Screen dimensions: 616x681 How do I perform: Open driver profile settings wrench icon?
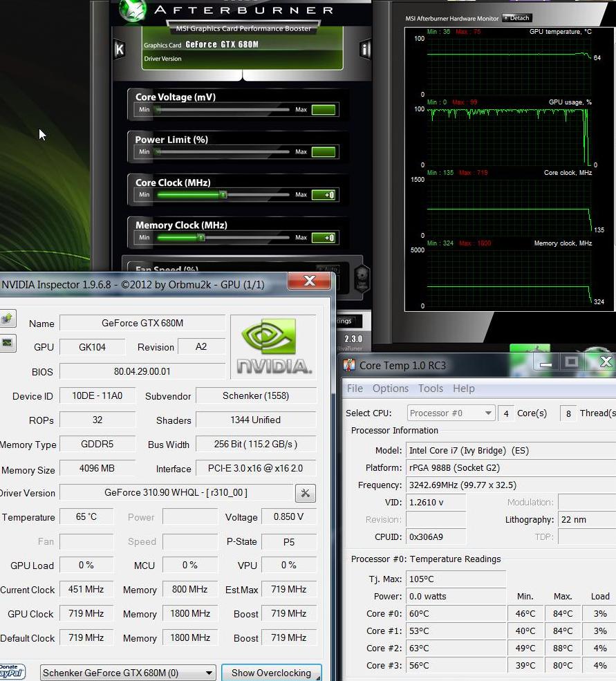[306, 494]
